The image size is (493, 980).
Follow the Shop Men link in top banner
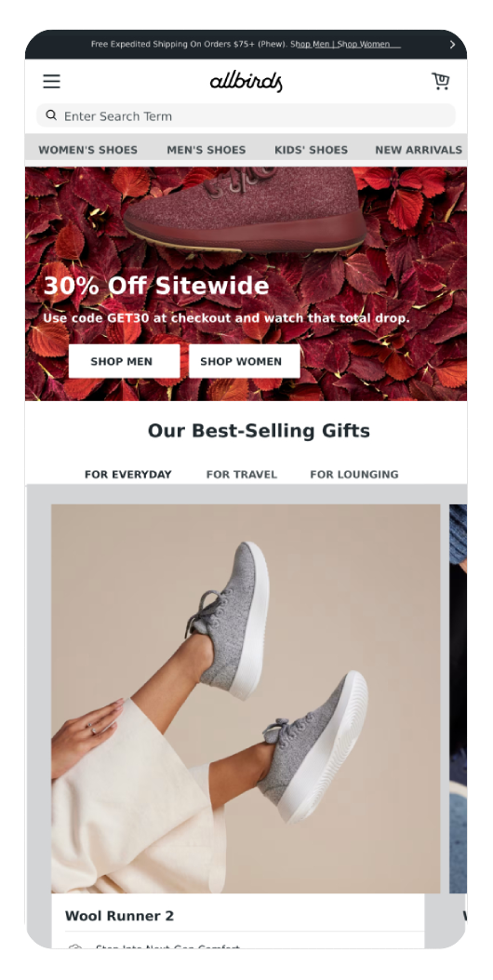312,45
